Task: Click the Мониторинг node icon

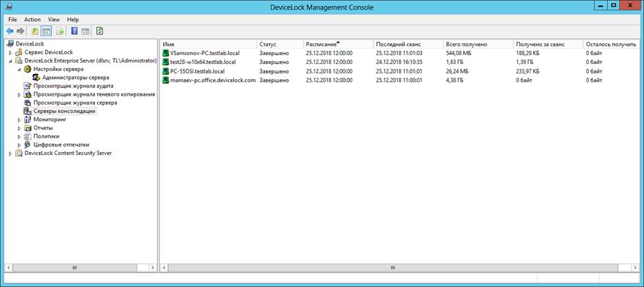Action: coord(28,120)
